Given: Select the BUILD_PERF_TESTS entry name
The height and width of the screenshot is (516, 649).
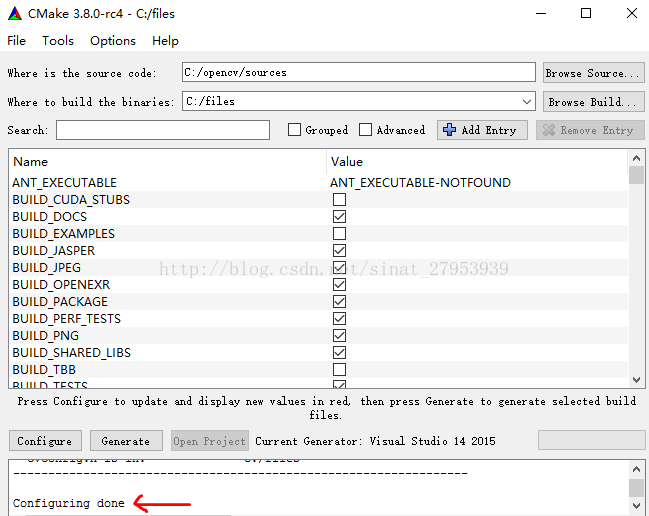Looking at the screenshot, I should pos(67,319).
